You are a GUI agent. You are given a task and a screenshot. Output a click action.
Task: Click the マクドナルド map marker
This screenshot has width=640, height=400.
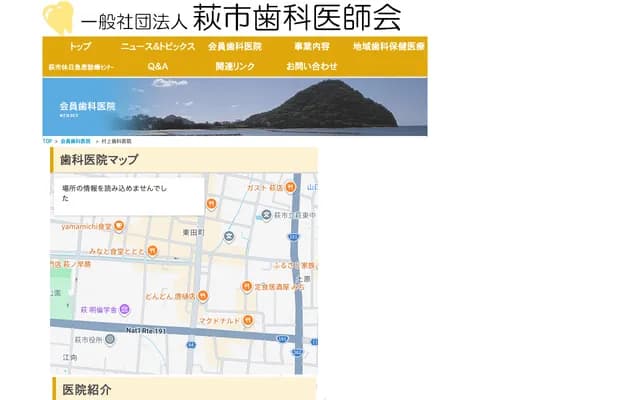(x=246, y=320)
